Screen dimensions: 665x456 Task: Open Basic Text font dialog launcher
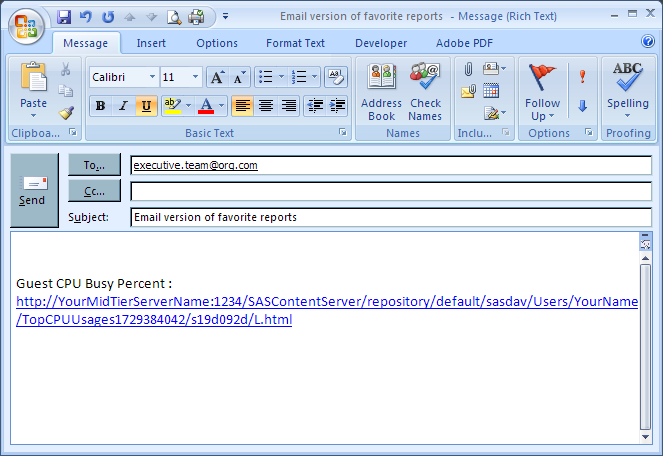pos(342,132)
